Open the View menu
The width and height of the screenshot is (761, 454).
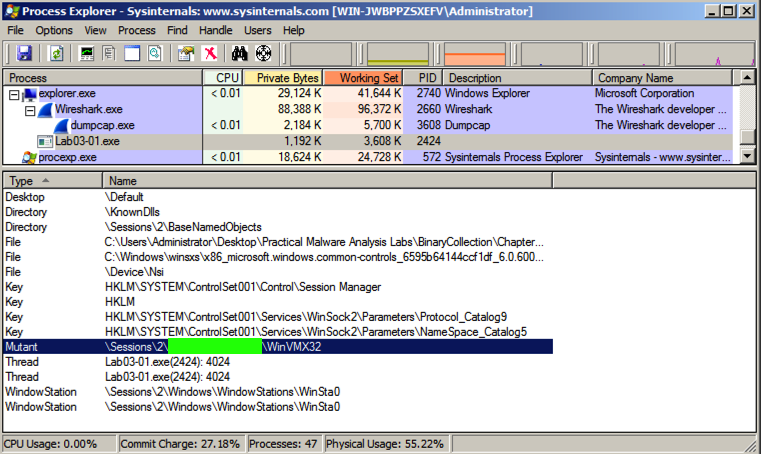95,30
